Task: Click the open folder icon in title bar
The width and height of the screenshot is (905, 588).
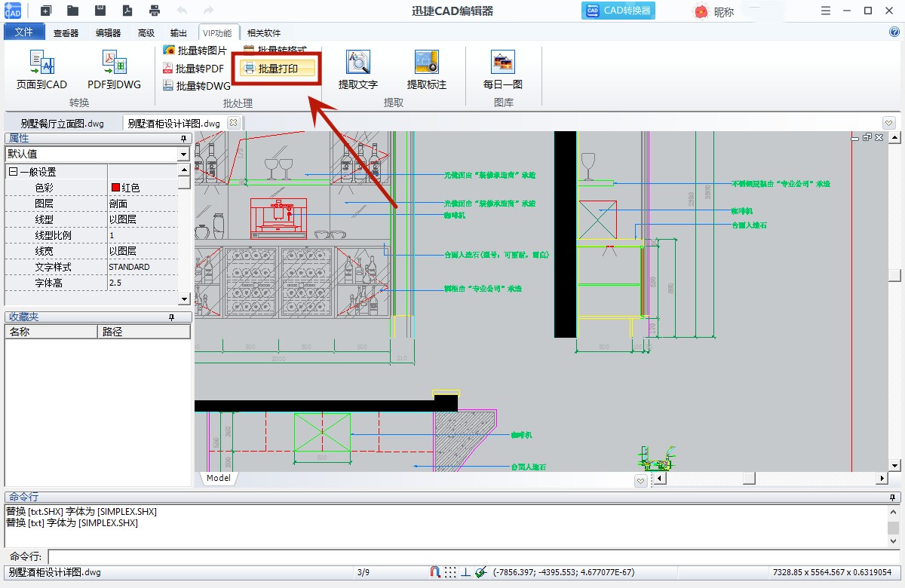Action: [72, 11]
